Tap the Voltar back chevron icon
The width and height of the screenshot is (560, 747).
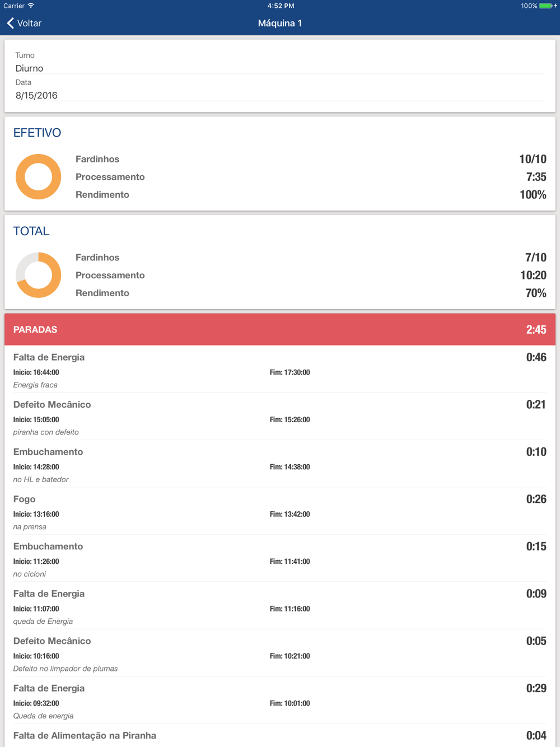pyautogui.click(x=10, y=23)
